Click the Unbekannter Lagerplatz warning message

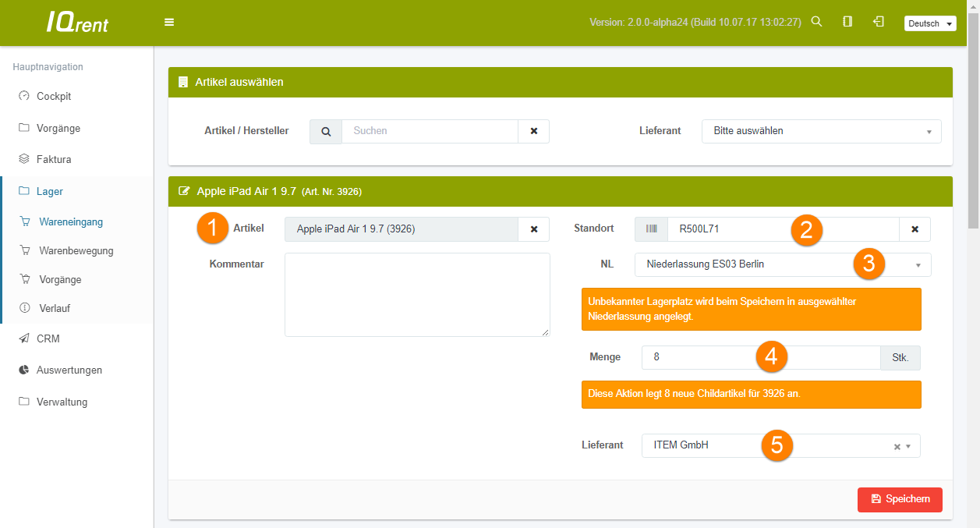tap(752, 309)
